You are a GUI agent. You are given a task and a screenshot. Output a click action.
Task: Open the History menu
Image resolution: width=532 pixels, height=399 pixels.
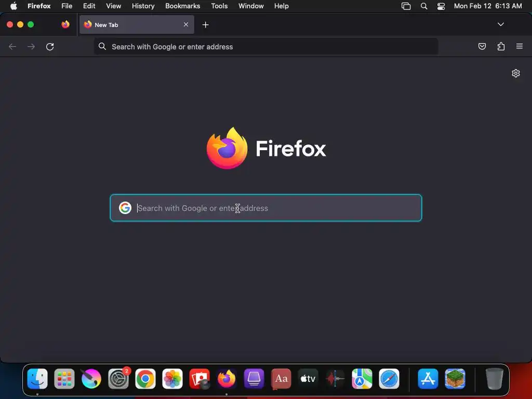143,6
